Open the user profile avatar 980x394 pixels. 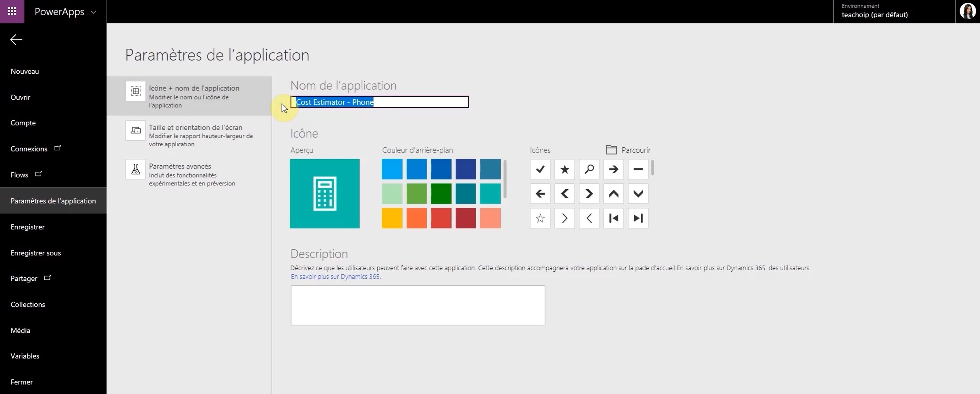click(967, 11)
